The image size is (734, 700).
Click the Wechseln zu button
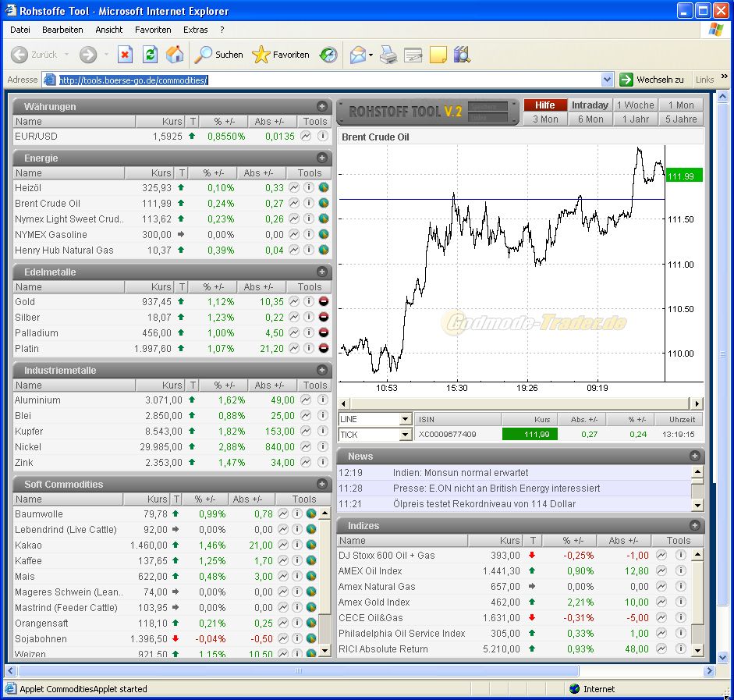tap(652, 80)
